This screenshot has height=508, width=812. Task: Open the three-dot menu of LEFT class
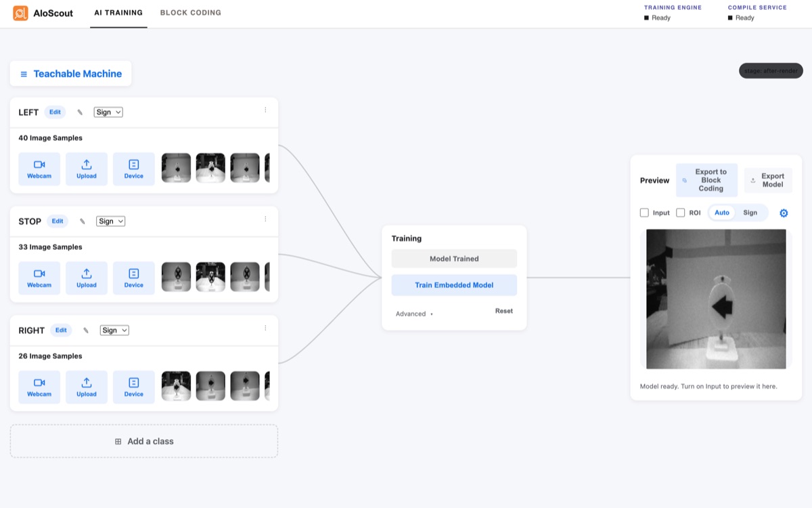(265, 110)
